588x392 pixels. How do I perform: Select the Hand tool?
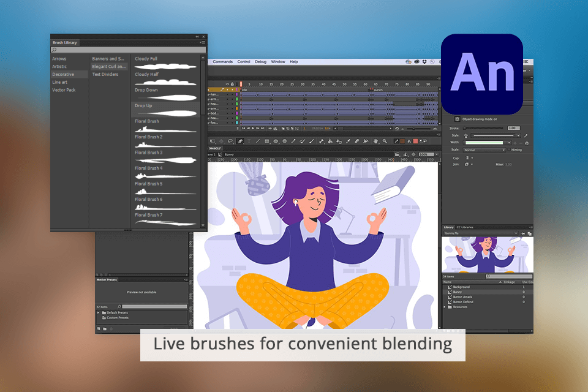375,141
